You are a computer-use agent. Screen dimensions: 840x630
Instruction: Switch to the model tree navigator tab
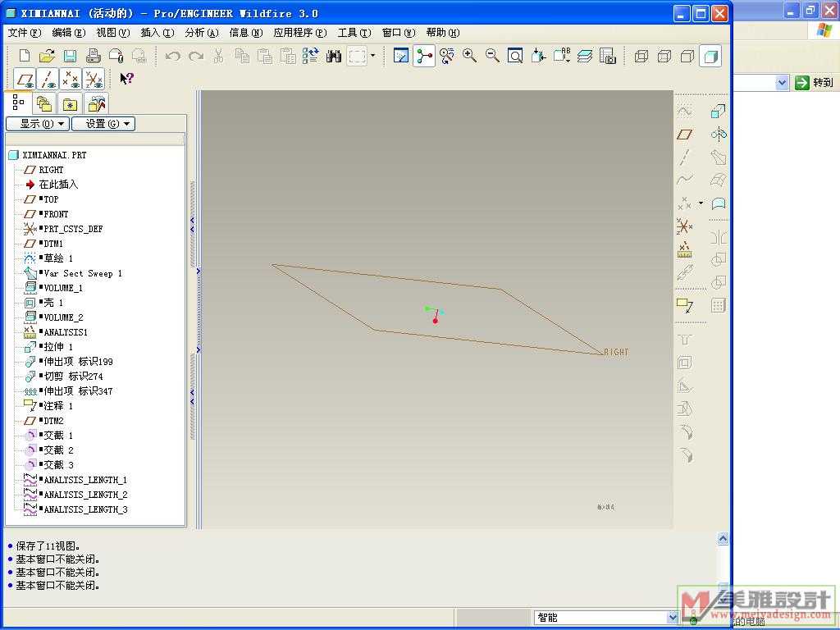tap(18, 103)
